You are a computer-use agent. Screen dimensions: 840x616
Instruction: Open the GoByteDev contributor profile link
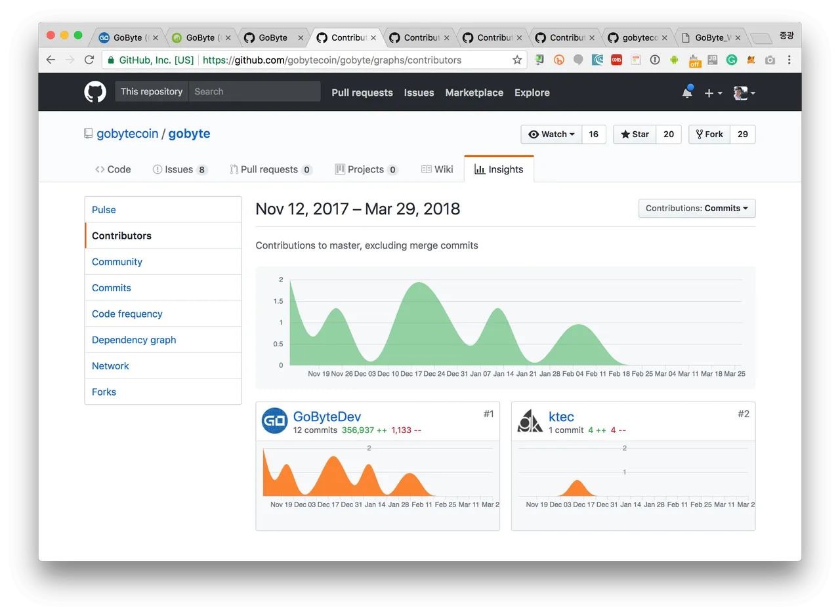pyautogui.click(x=327, y=417)
